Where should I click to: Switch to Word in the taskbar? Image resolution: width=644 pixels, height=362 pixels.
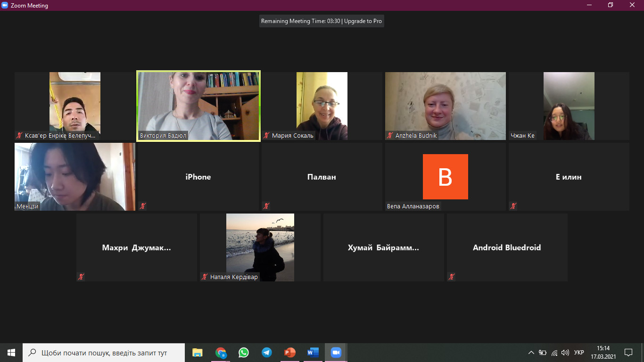click(x=313, y=353)
